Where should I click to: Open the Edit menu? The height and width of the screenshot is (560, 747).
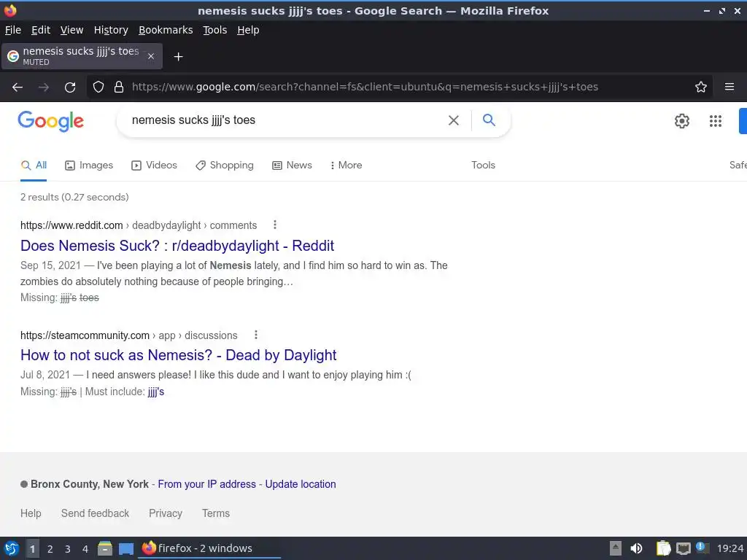pyautogui.click(x=41, y=30)
